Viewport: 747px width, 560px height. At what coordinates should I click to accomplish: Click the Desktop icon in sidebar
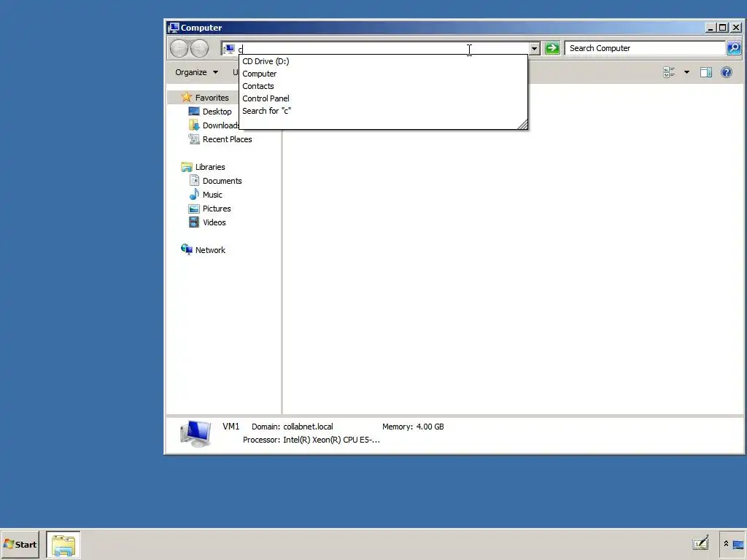(x=194, y=112)
